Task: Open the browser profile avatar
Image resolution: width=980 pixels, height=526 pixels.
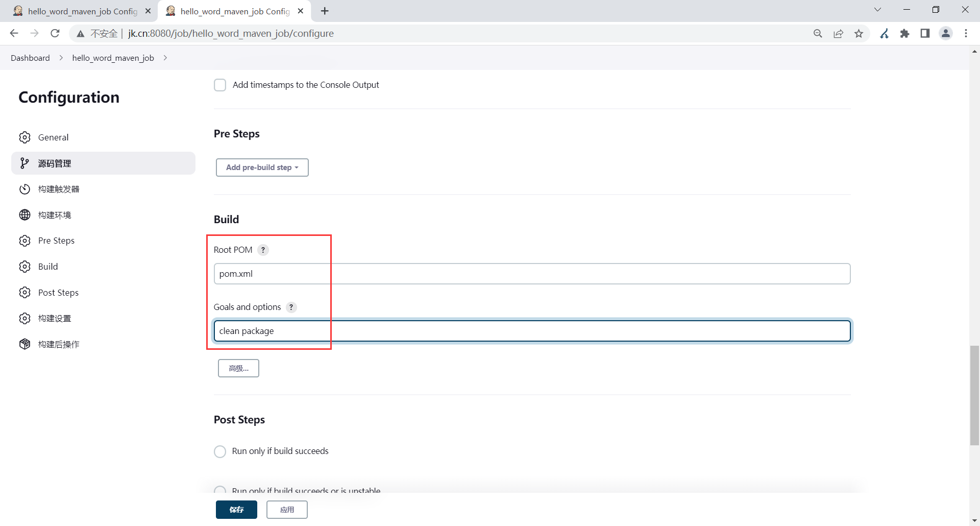Action: pos(946,33)
